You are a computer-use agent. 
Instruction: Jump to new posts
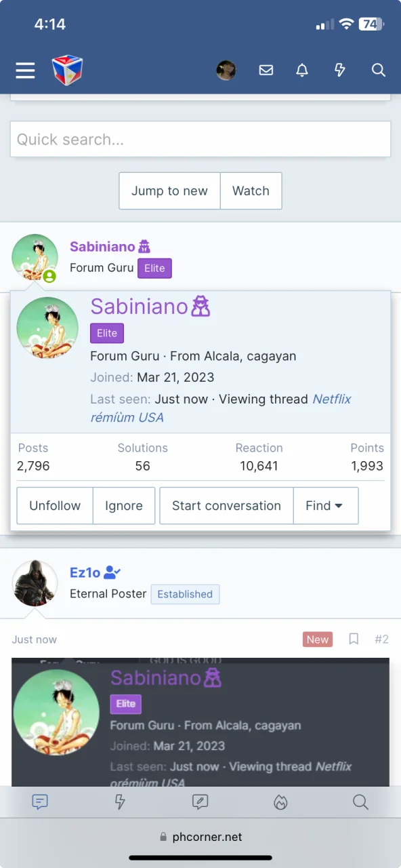pyautogui.click(x=169, y=191)
